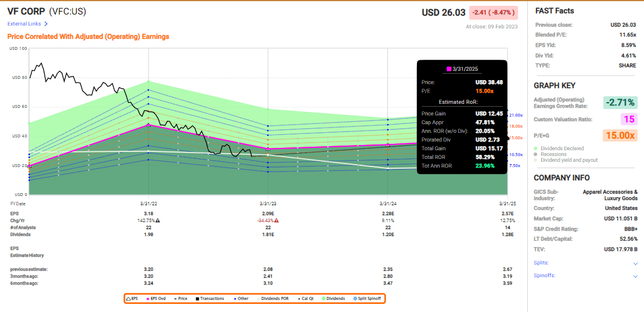Screen dimensions: 644x312
Task: Open the External Links chevron
Action: pos(46,24)
